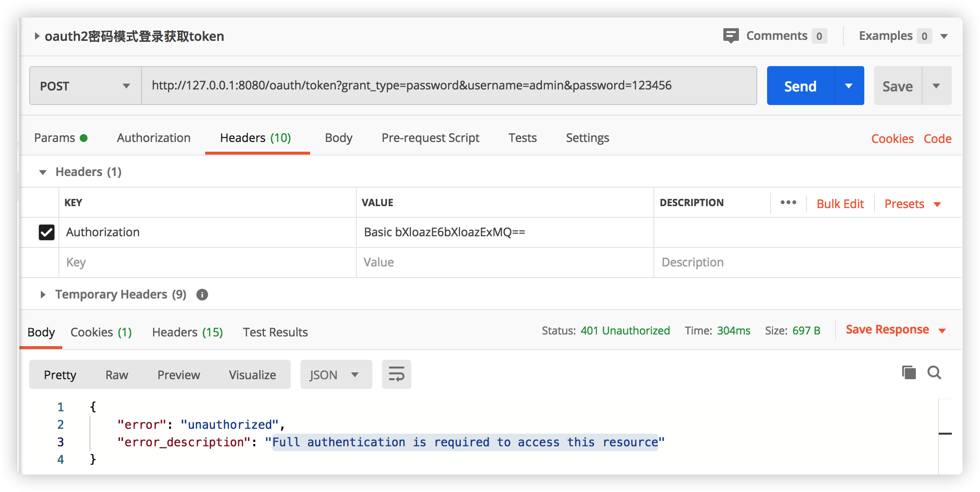Open search in response with magnifier icon
Viewport: 980px width, 492px height.
click(x=934, y=373)
